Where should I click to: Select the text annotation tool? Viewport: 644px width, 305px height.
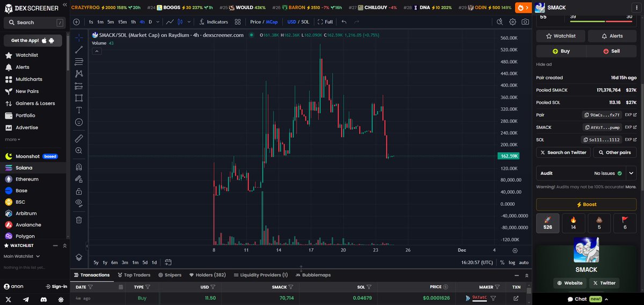pos(79,110)
